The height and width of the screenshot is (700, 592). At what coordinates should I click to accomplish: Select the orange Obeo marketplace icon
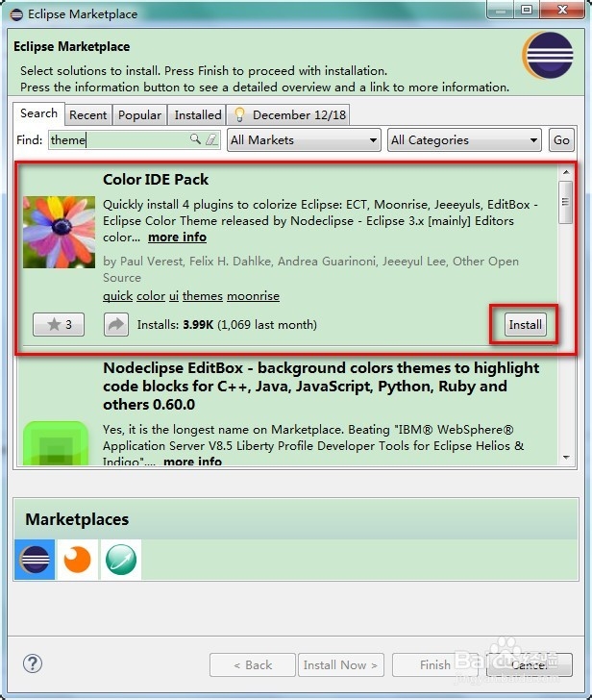tap(77, 559)
